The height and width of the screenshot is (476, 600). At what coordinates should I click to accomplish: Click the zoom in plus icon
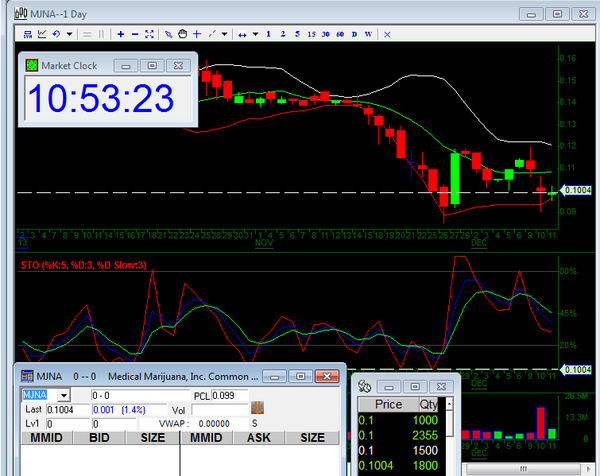[120, 34]
